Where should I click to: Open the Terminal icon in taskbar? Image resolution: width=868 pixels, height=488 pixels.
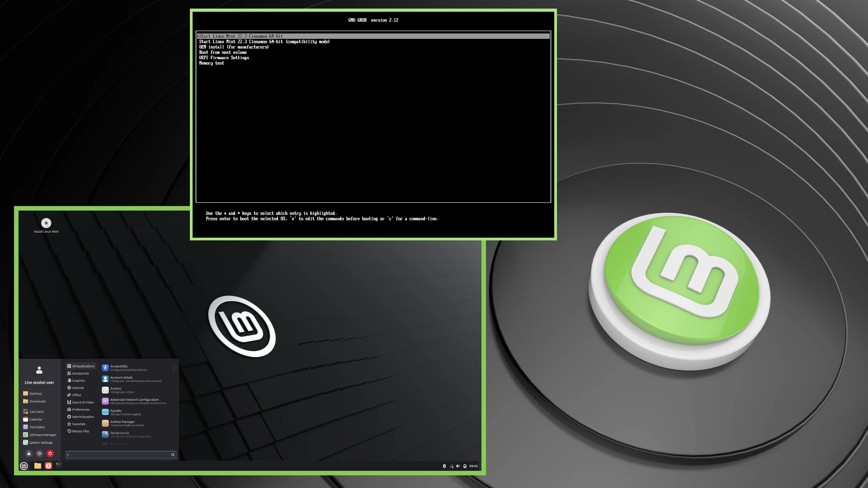tap(59, 465)
